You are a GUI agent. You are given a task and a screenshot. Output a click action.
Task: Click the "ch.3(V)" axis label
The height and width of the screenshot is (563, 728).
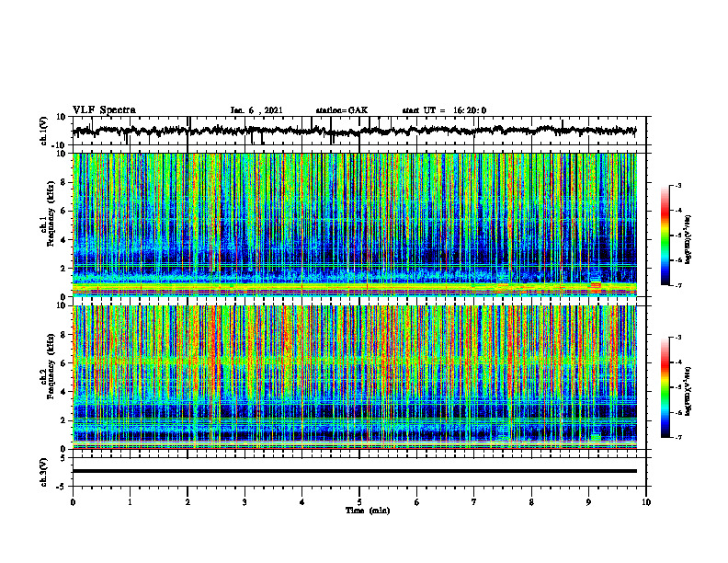pos(44,473)
